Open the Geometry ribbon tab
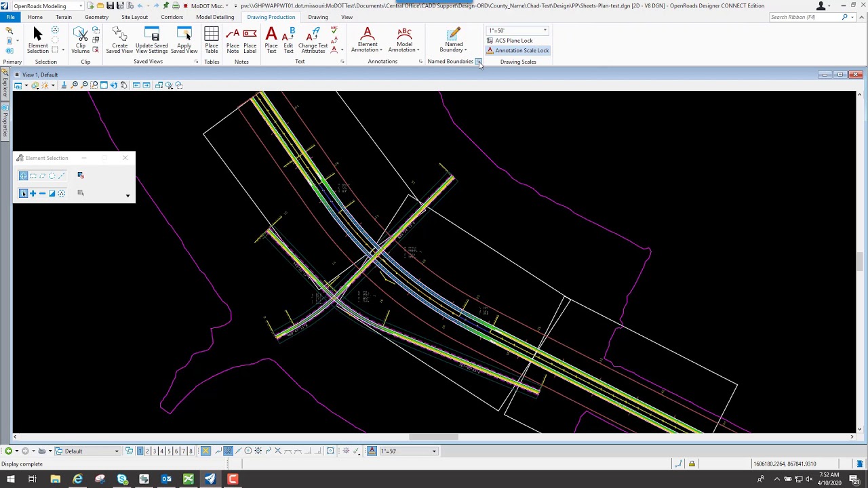The width and height of the screenshot is (868, 488). click(x=96, y=17)
